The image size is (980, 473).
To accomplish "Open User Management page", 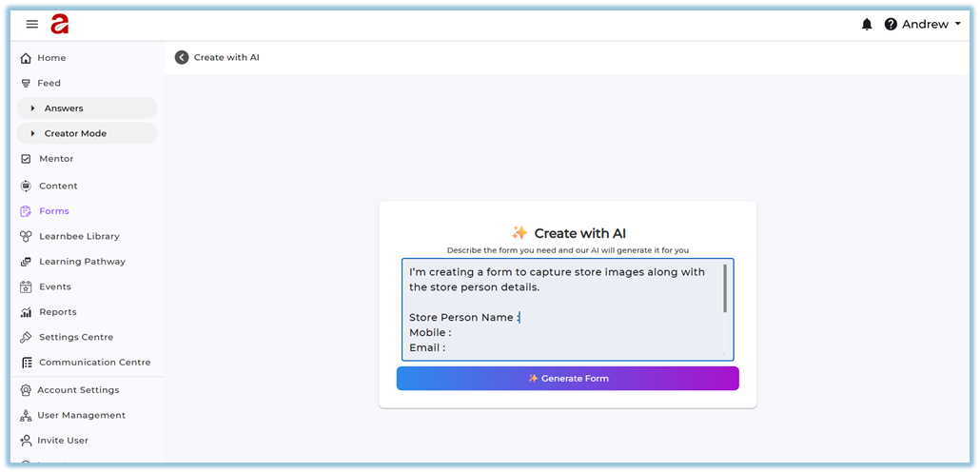I will pyautogui.click(x=81, y=415).
